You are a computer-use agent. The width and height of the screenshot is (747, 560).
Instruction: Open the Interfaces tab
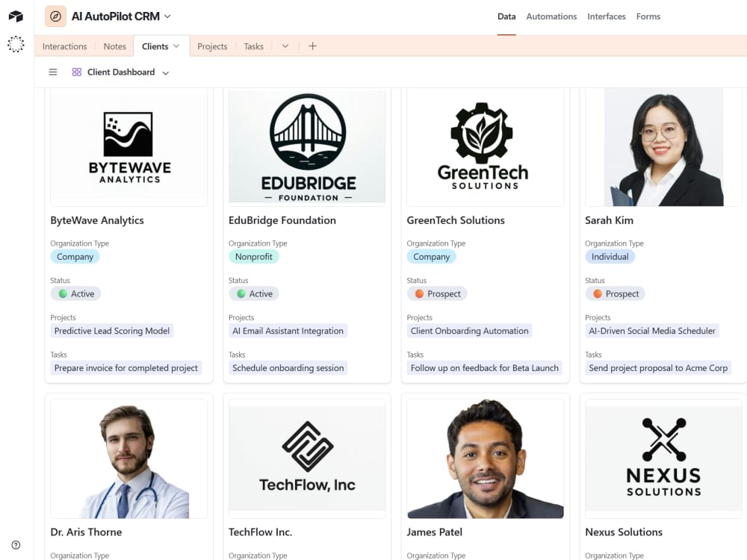[606, 16]
